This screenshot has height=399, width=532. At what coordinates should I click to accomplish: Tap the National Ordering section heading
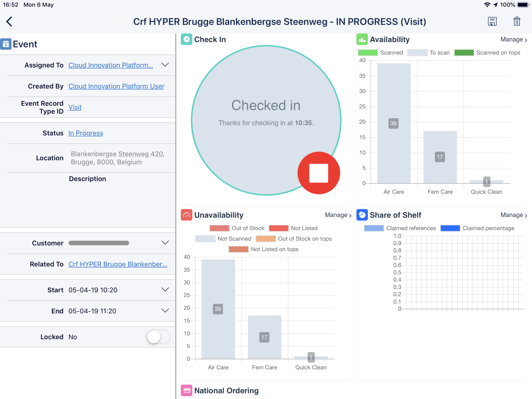coord(226,391)
